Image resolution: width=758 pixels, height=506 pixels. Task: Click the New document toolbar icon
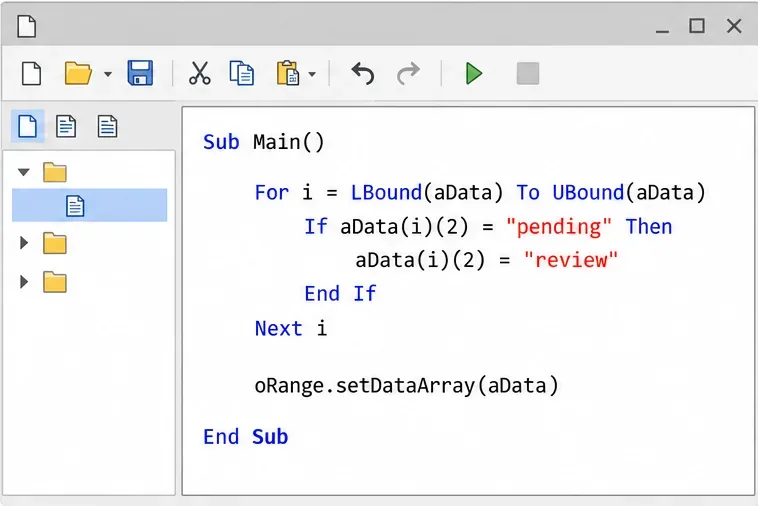pos(31,73)
